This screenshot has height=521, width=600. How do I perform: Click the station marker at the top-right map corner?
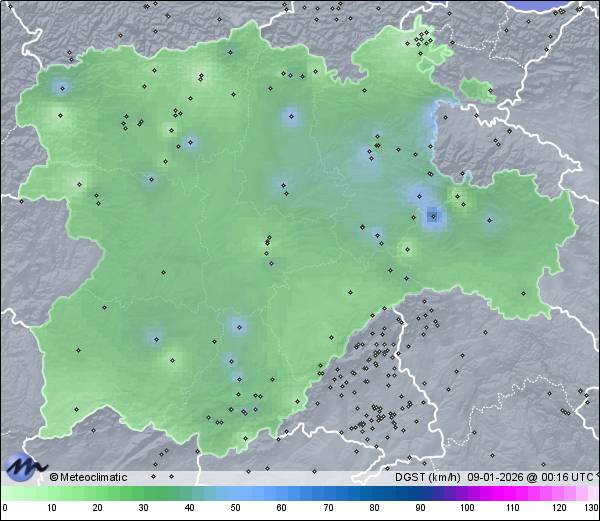579,8
